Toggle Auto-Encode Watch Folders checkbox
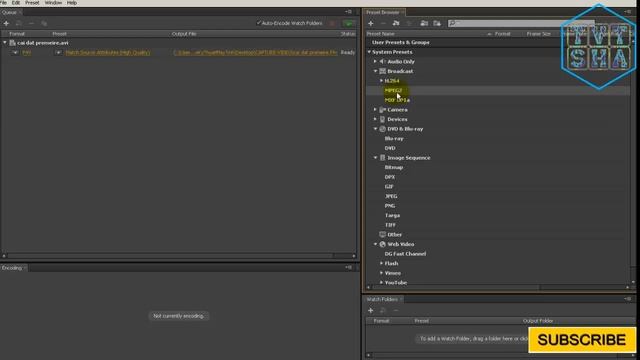 [258, 23]
